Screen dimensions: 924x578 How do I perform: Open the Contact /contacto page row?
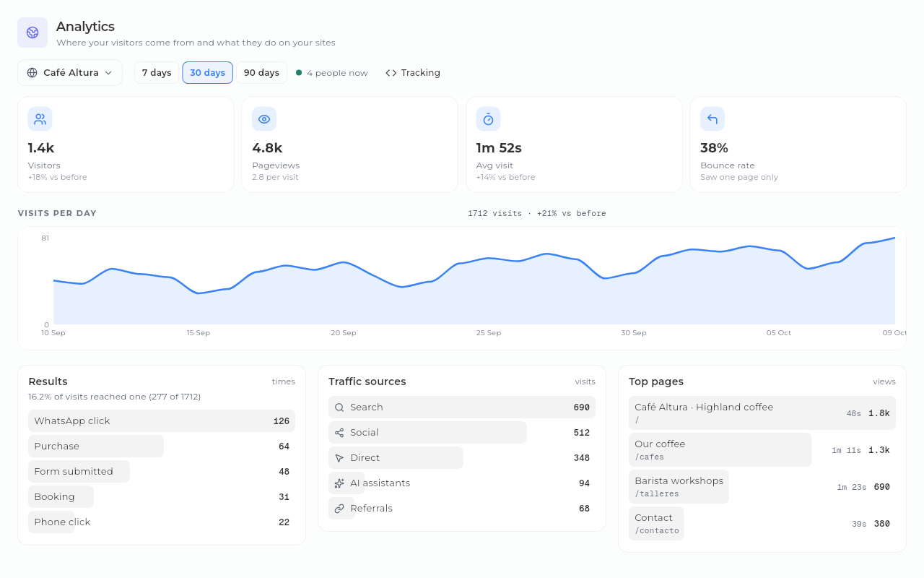[x=762, y=524]
